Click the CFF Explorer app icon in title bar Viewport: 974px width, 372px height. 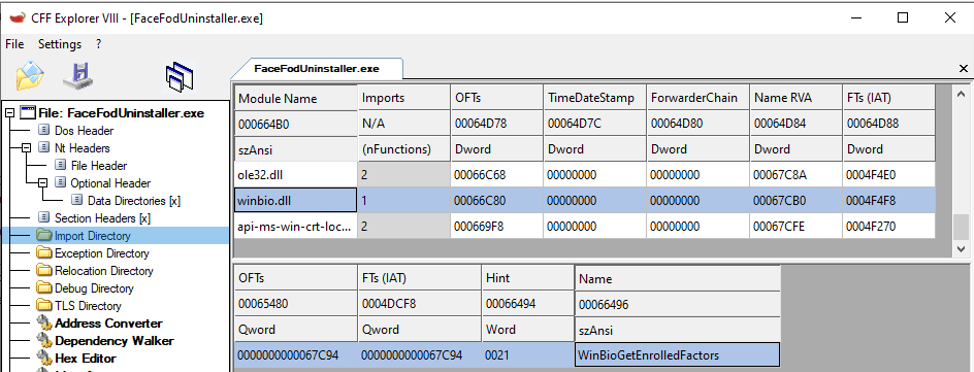pos(16,18)
